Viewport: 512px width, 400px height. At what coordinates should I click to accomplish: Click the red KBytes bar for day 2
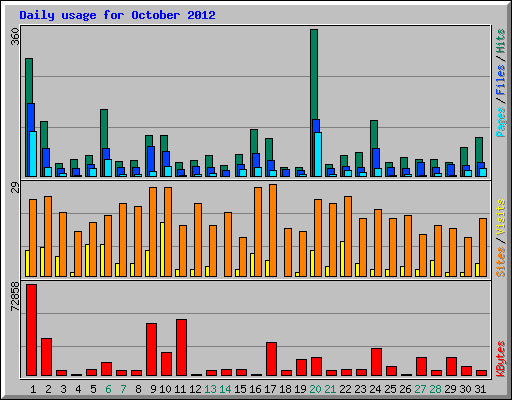click(x=47, y=357)
